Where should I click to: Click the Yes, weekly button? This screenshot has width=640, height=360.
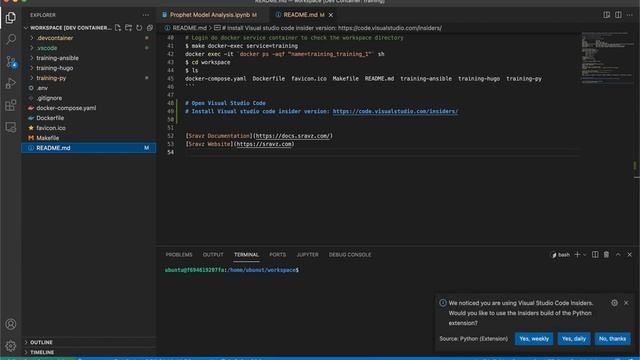coord(534,339)
